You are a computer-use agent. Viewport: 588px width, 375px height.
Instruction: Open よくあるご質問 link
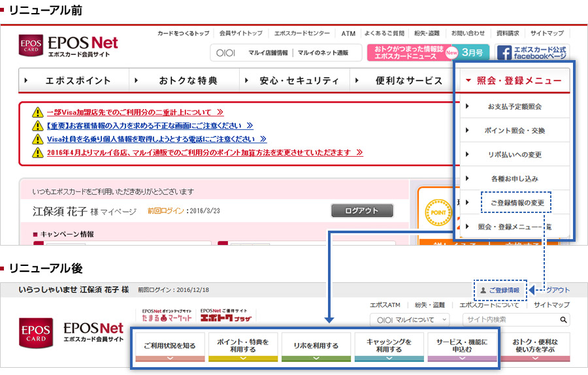(x=384, y=33)
